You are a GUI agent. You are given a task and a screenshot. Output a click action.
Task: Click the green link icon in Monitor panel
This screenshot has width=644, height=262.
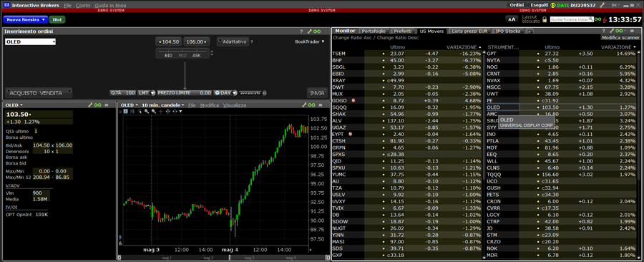[620, 31]
